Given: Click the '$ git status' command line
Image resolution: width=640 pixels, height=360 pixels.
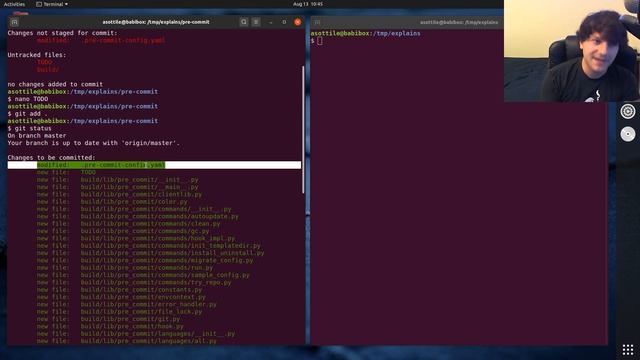Looking at the screenshot, I should coord(29,129).
